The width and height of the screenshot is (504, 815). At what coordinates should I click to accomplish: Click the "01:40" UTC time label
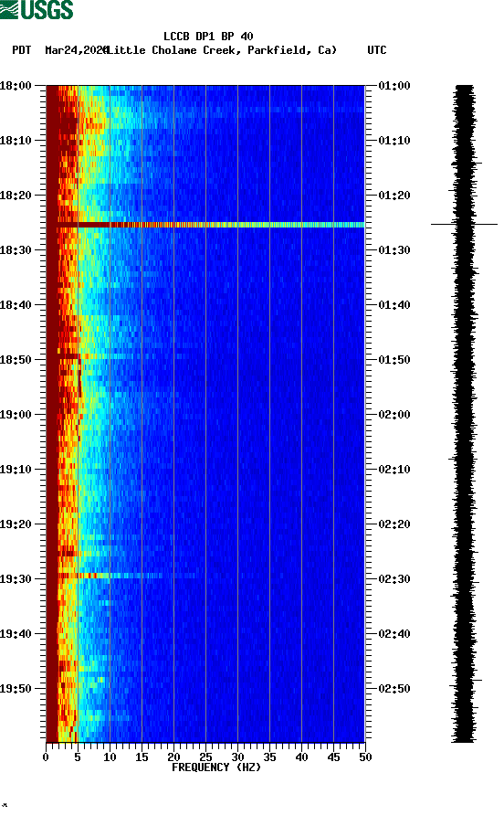(x=394, y=304)
